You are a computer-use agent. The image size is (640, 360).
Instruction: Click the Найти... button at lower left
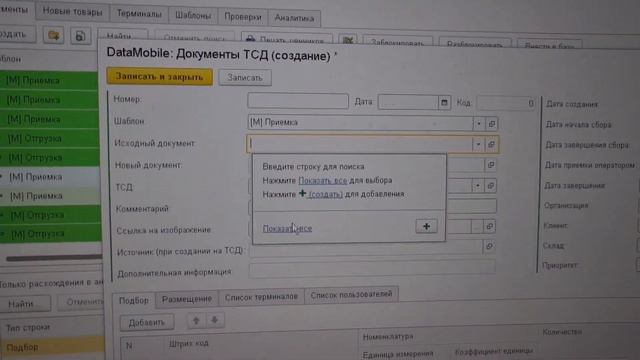(25, 304)
